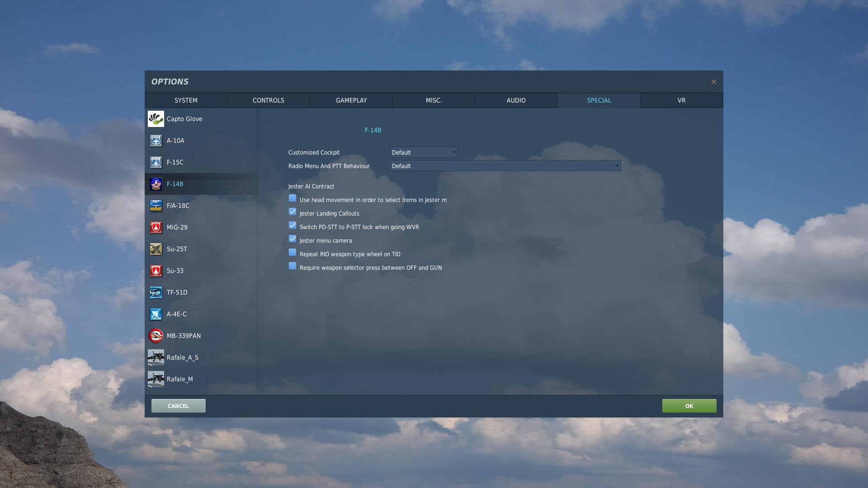Enable Repeat RIO weapon type wheel on TID
The height and width of the screenshot is (488, 868).
pyautogui.click(x=292, y=253)
